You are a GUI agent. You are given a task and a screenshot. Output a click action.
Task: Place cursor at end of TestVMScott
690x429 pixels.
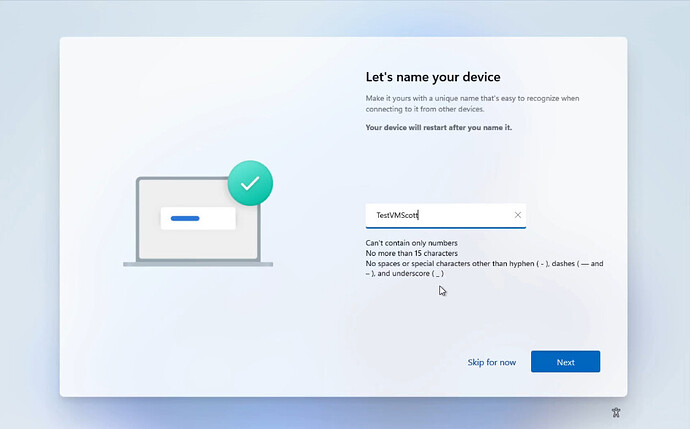pyautogui.click(x=419, y=215)
